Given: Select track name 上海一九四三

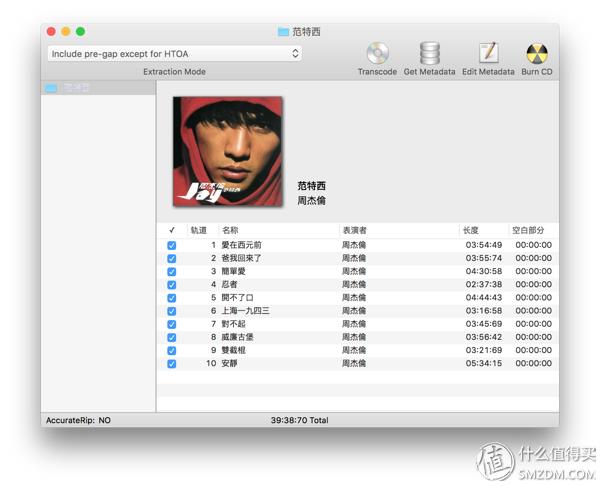Looking at the screenshot, I should coord(245,311).
